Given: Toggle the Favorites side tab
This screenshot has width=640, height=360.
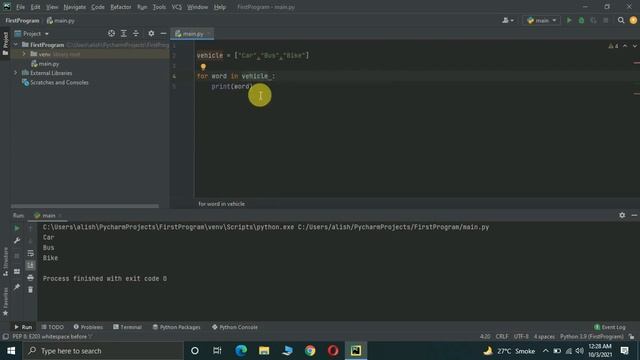Looking at the screenshot, I should [5, 301].
